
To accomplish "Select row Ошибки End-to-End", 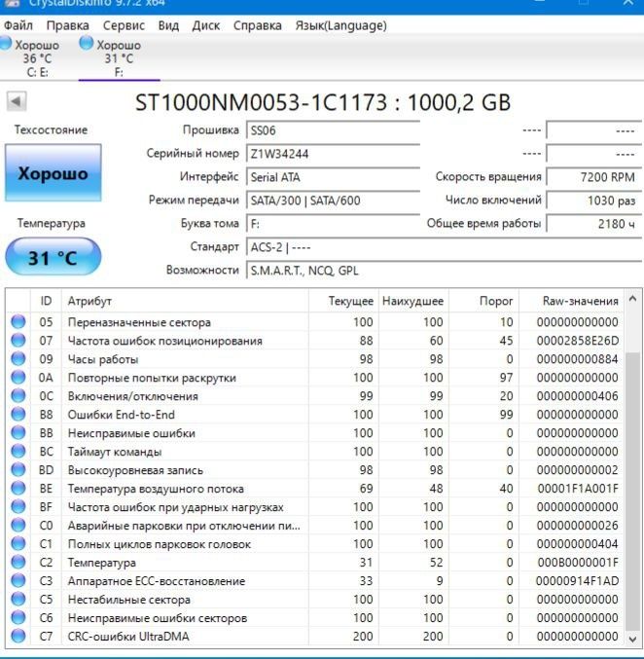I will pos(315,415).
